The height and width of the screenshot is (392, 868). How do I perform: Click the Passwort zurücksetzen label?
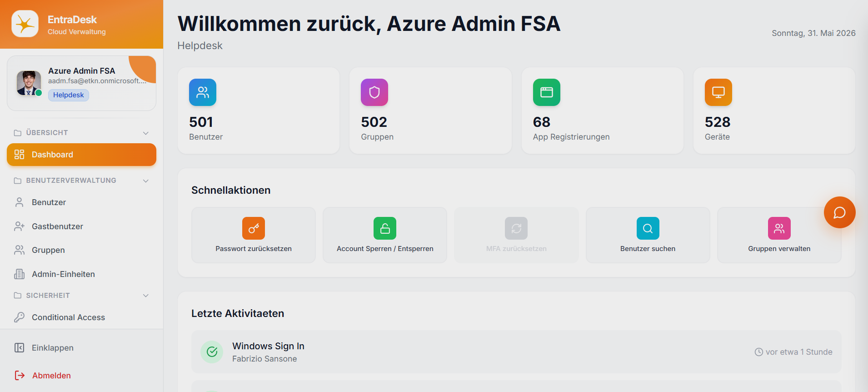254,249
